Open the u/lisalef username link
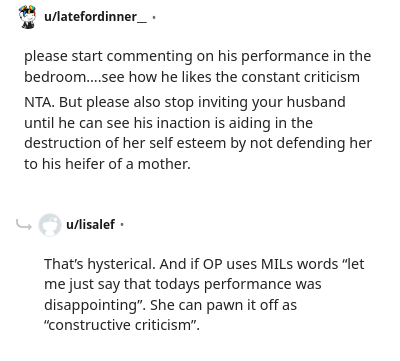 pos(91,224)
